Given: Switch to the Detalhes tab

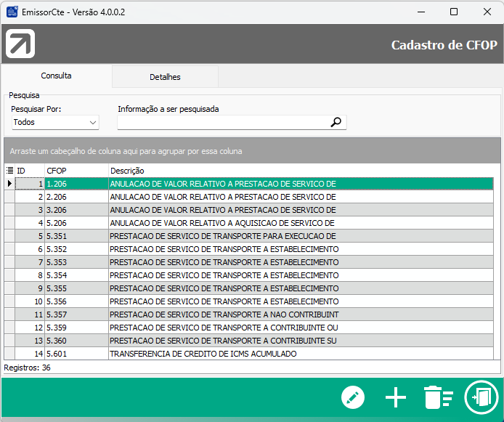Looking at the screenshot, I should (x=165, y=77).
